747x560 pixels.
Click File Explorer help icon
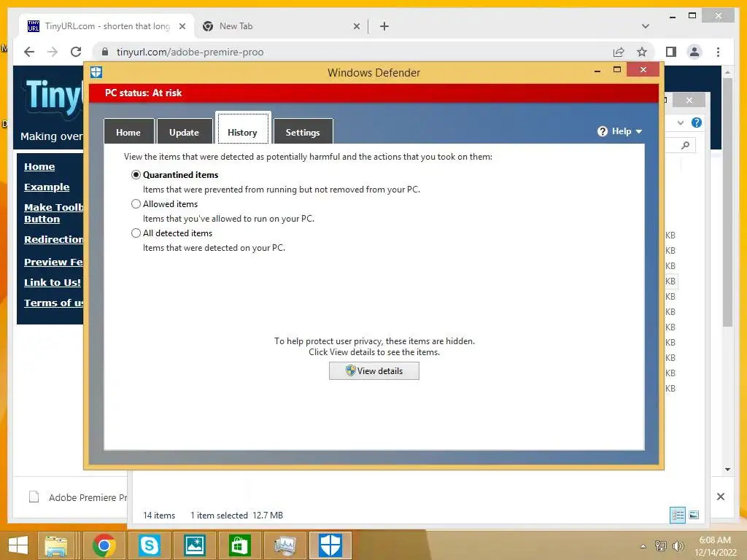[697, 122]
